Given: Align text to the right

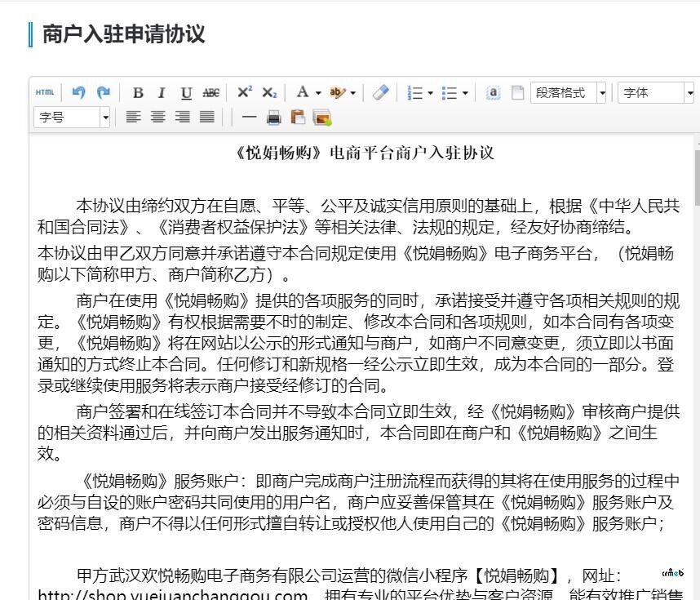Looking at the screenshot, I should click(182, 118).
